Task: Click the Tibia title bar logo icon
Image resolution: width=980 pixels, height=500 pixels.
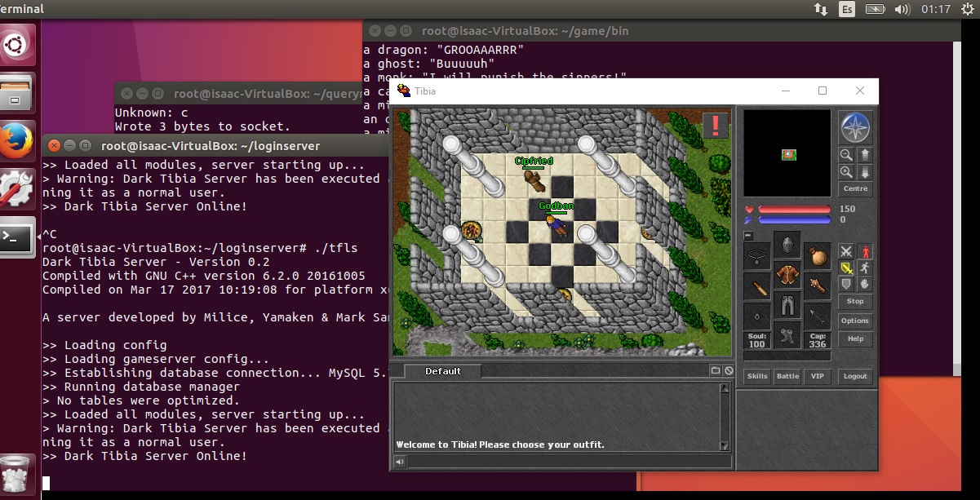Action: [403, 91]
